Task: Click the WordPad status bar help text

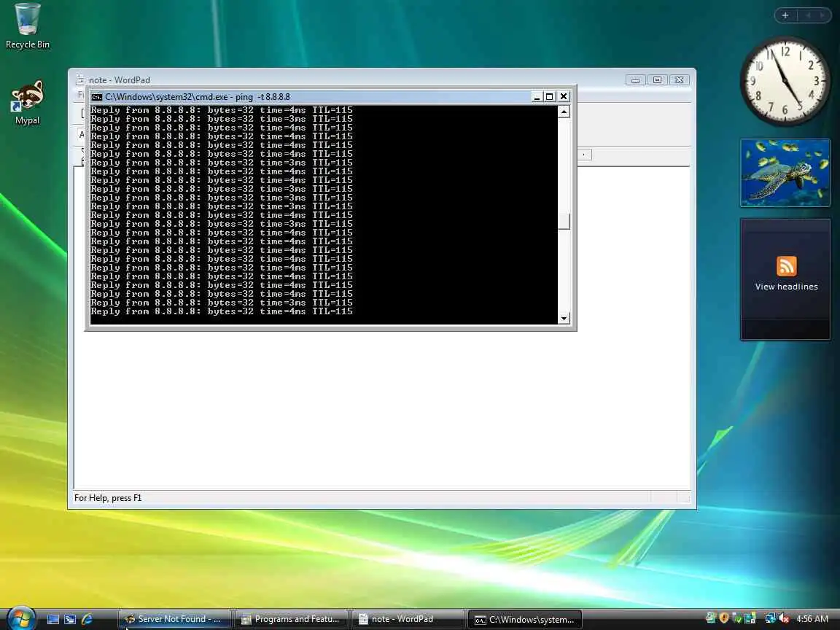Action: click(x=108, y=498)
